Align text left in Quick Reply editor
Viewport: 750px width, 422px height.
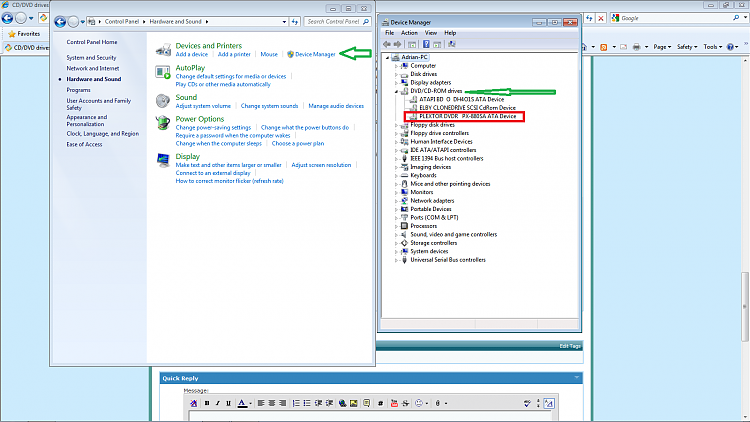point(261,403)
